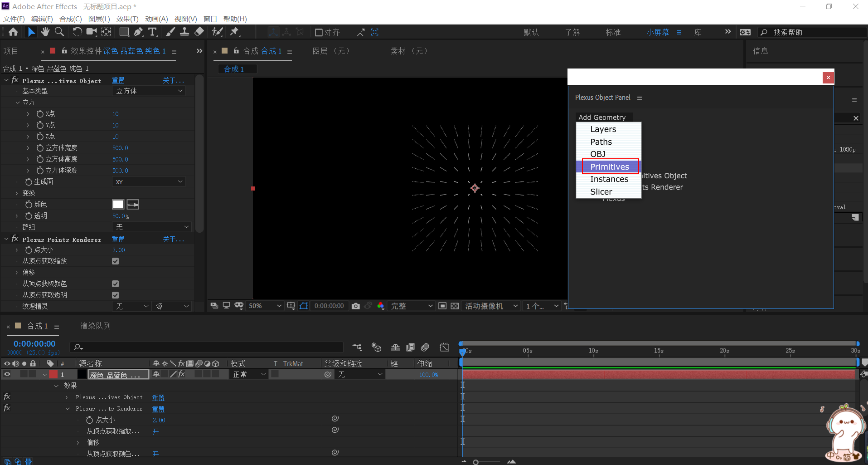
Task: Switch to the 渲染队列 tab
Action: pos(95,325)
